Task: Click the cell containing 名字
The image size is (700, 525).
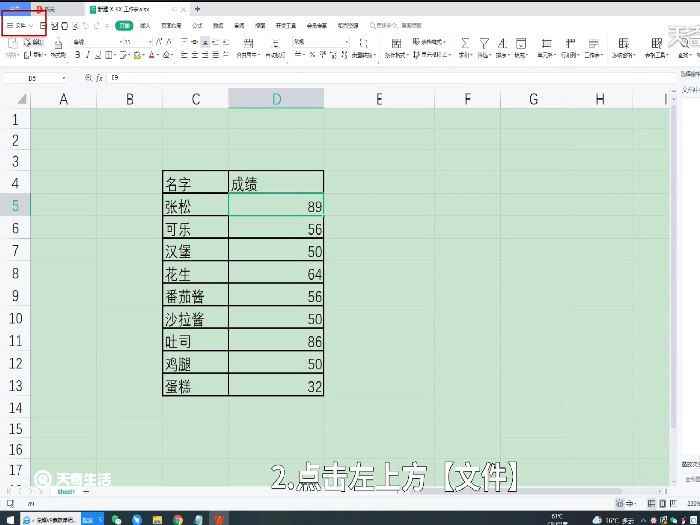Action: [x=196, y=182]
